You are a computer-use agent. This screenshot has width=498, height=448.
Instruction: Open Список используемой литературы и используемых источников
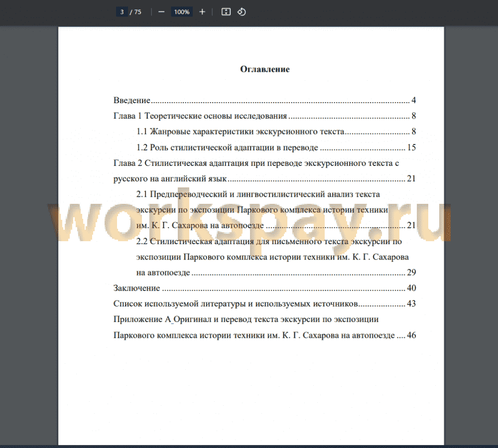point(264,304)
